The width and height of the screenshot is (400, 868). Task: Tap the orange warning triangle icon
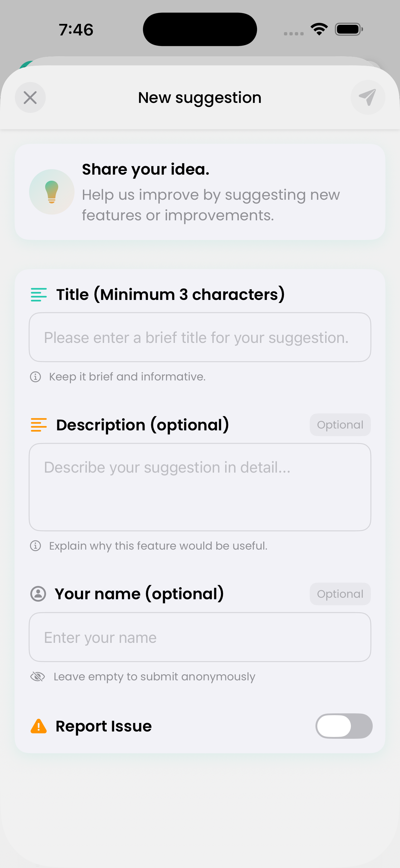[39, 726]
